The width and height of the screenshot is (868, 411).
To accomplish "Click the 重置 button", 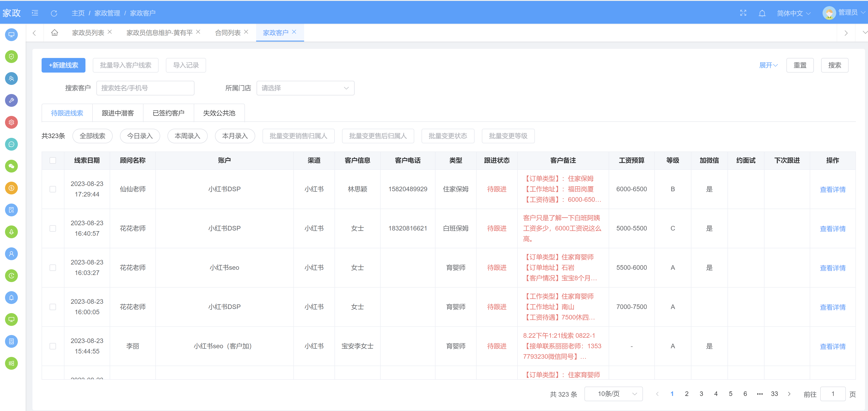I will (800, 65).
